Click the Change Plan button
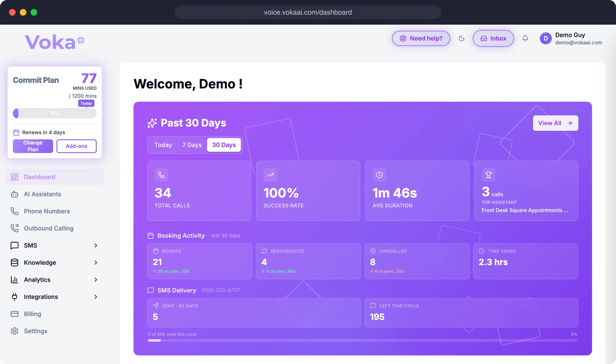 click(33, 146)
